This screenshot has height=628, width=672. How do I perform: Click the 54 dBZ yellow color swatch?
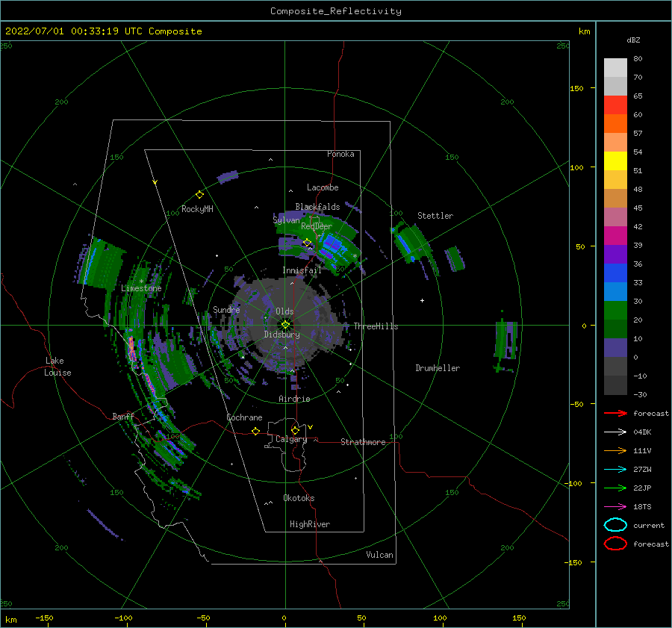(615, 161)
